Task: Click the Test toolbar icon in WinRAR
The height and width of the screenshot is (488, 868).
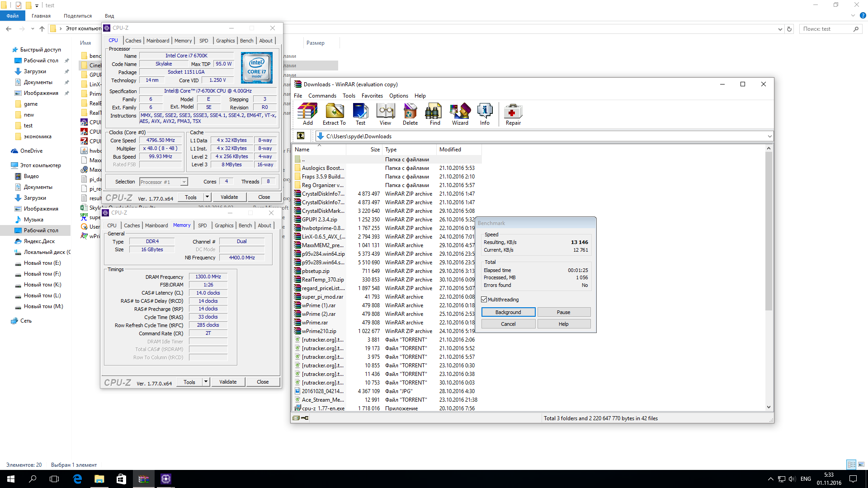Action: point(360,114)
